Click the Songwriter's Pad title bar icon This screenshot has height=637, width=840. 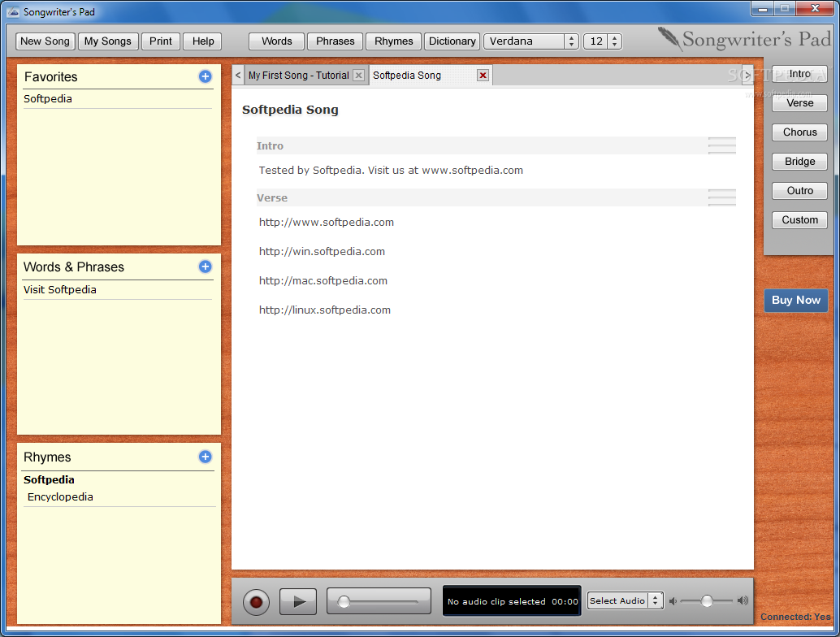click(x=13, y=12)
